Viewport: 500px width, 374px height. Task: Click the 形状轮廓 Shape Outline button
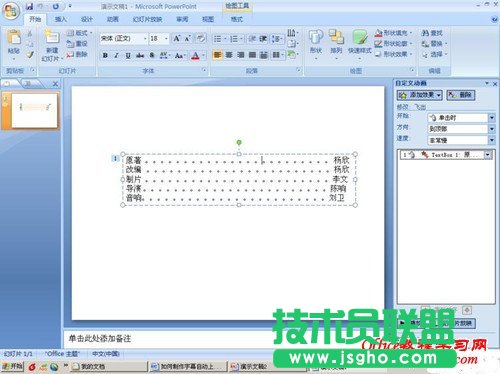click(x=393, y=44)
